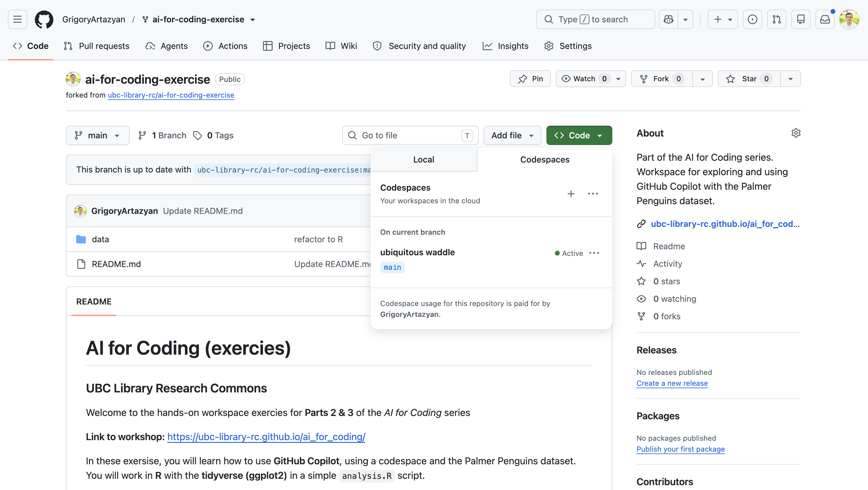Expand the Add file dropdown
Image resolution: width=868 pixels, height=490 pixels.
512,135
